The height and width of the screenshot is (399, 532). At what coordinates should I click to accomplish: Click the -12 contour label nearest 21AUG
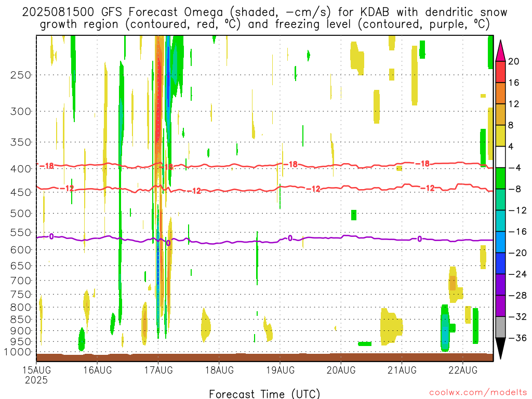click(x=428, y=188)
